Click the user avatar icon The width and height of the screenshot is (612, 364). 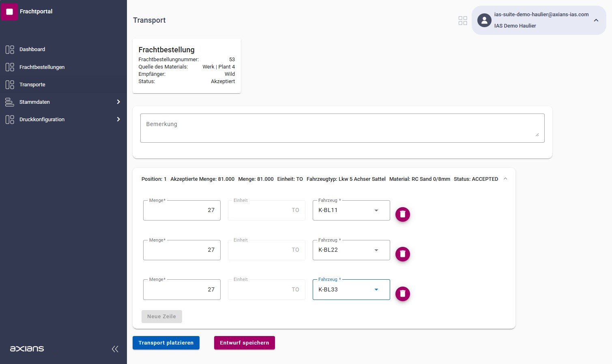tap(484, 20)
